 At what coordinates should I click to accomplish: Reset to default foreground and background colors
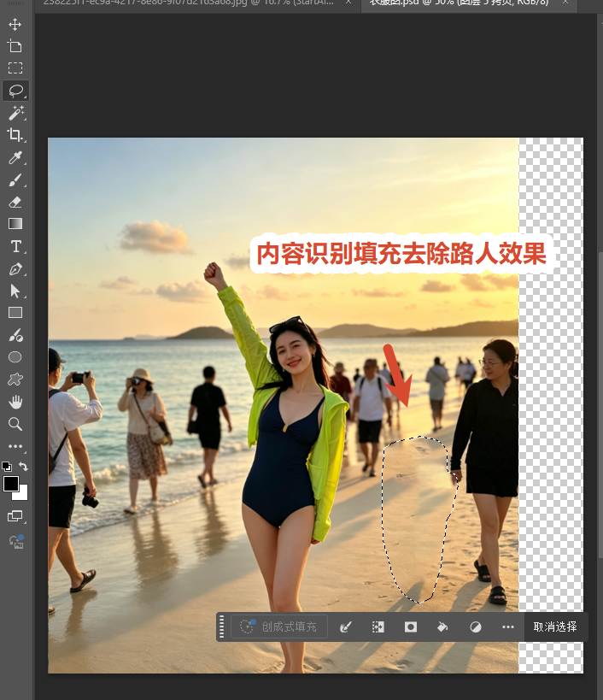[x=7, y=467]
